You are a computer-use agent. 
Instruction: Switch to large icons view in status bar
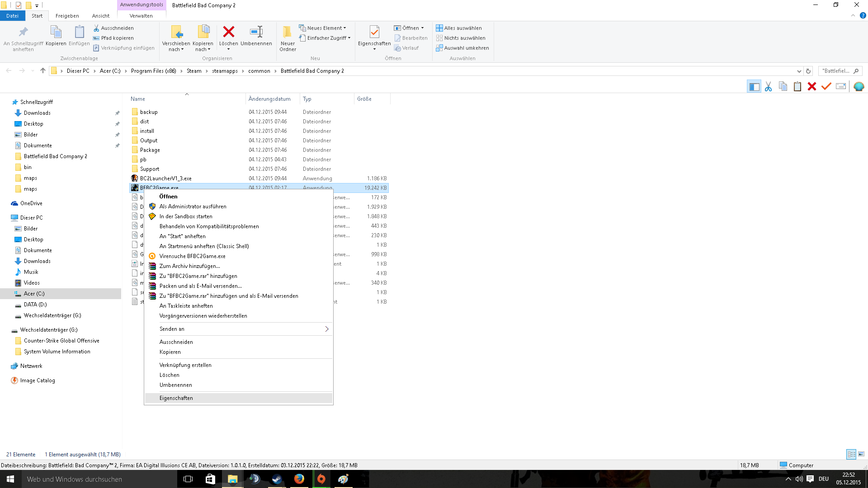click(x=861, y=454)
